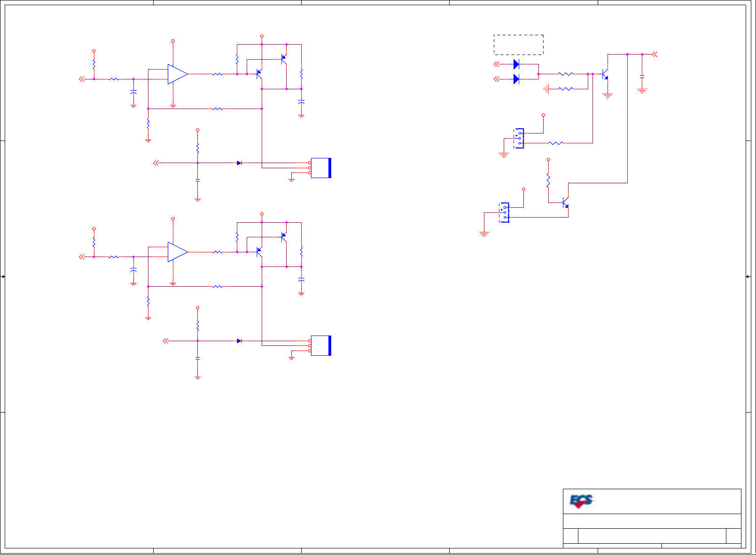Click the ECS logo in the title block
The width and height of the screenshot is (756, 555).
coord(581,501)
